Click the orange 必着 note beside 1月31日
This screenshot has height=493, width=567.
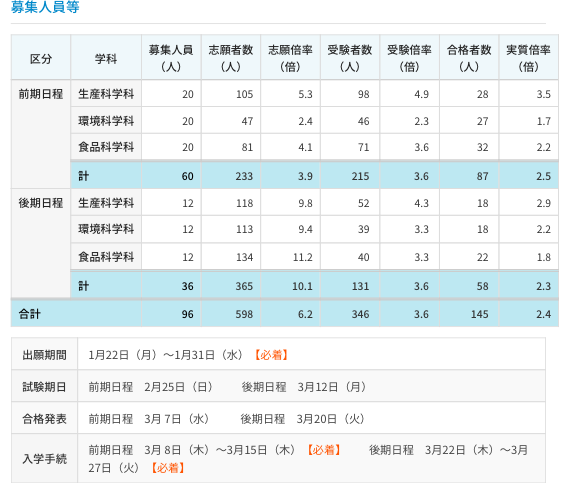[271, 355]
